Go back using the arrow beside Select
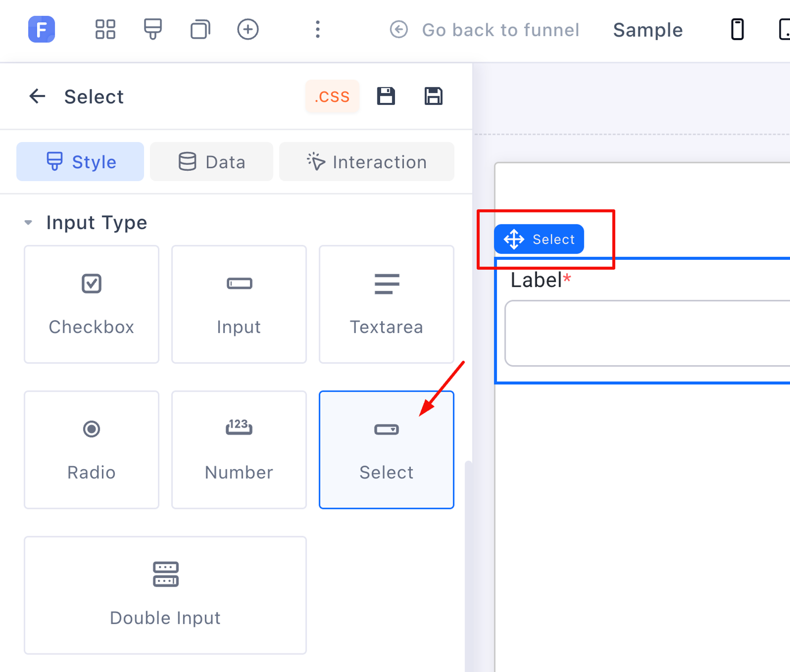Screen dimensions: 790x672 point(37,96)
